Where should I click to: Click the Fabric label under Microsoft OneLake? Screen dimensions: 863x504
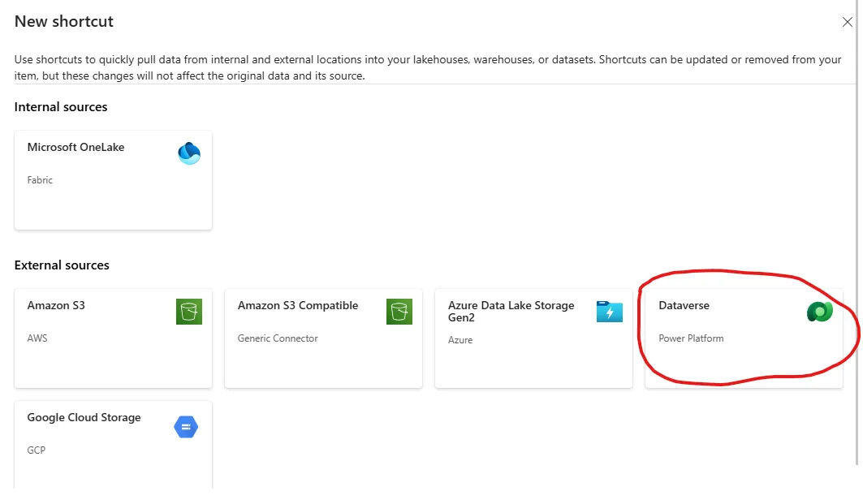click(x=40, y=180)
